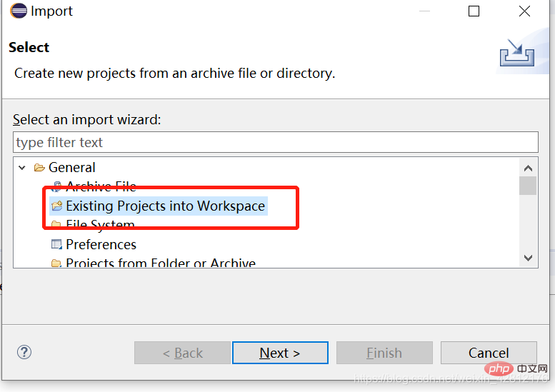Collapse the General tree node
The height and width of the screenshot is (392, 555).
22,167
